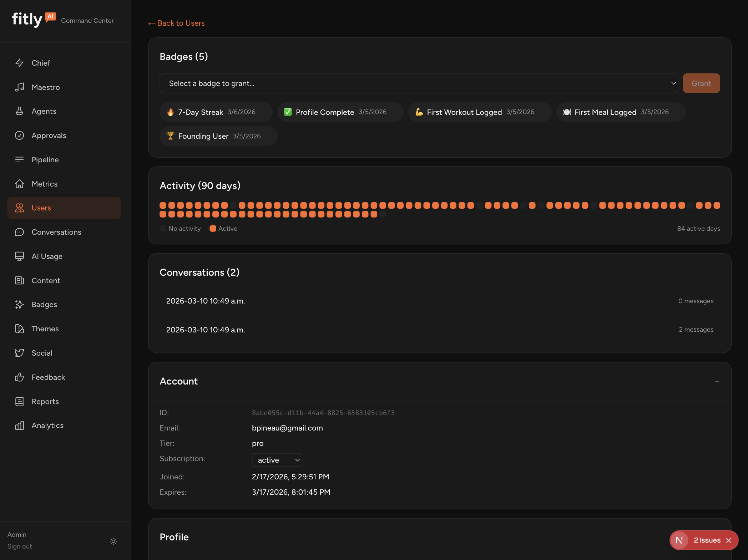Viewport: 748px width, 560px height.
Task: Open the Themes section
Action: pyautogui.click(x=45, y=329)
